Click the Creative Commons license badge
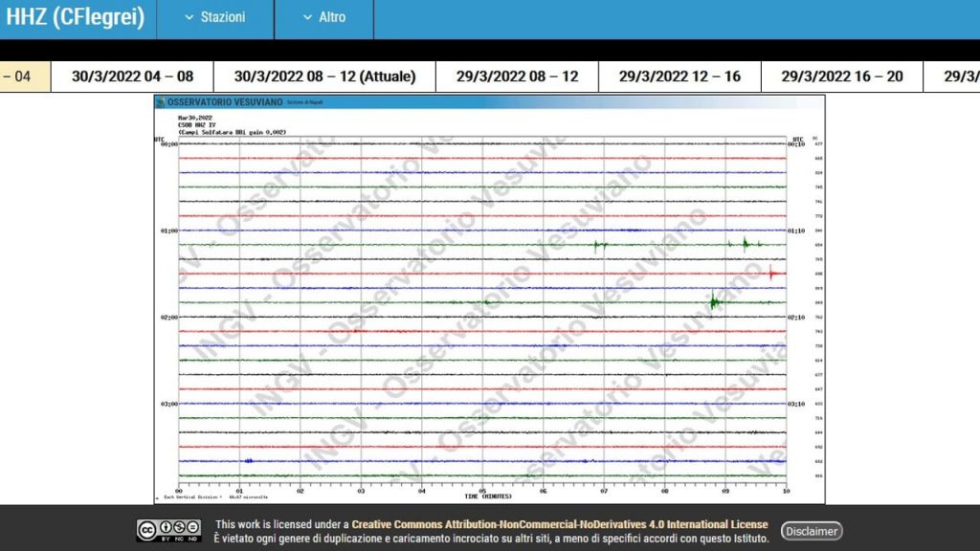 [168, 530]
